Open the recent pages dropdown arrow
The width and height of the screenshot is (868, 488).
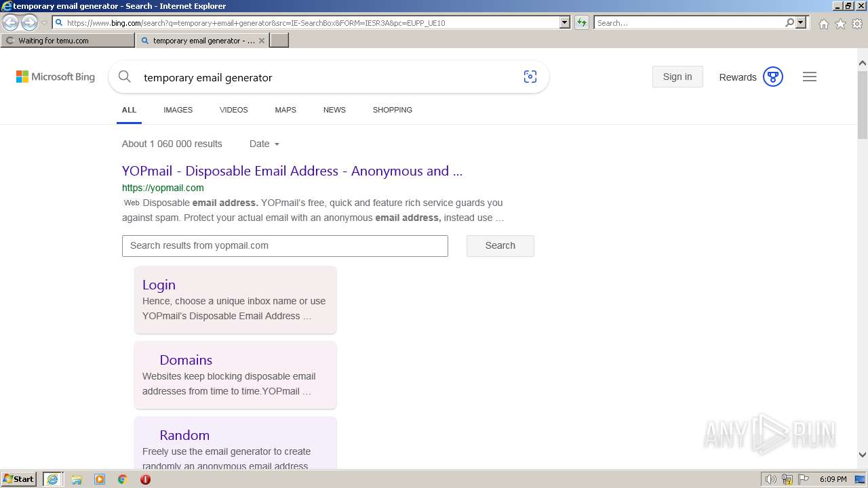44,23
